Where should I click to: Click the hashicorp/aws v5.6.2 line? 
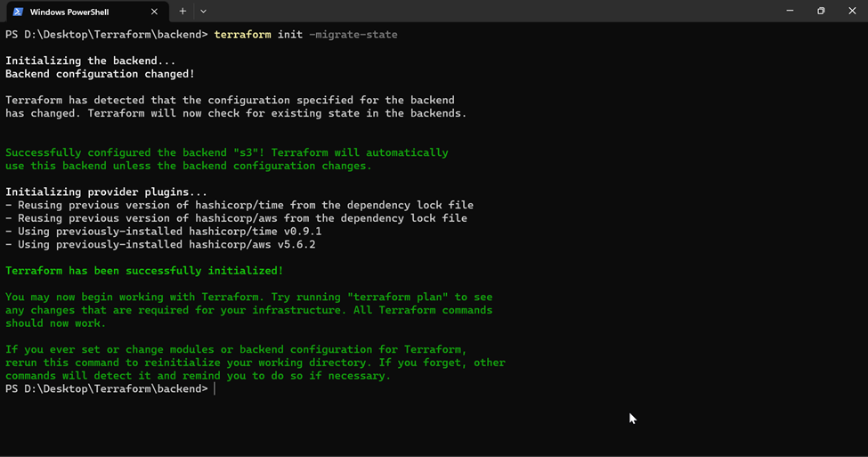160,244
